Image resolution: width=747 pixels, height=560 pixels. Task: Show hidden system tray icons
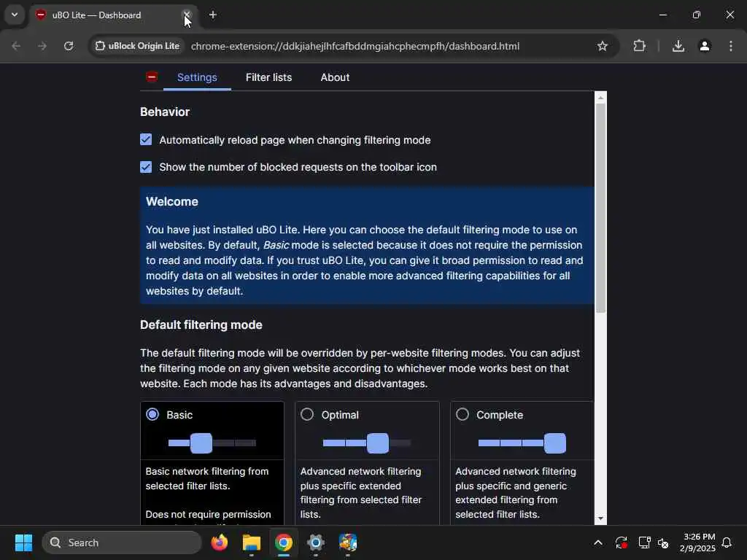coord(598,542)
